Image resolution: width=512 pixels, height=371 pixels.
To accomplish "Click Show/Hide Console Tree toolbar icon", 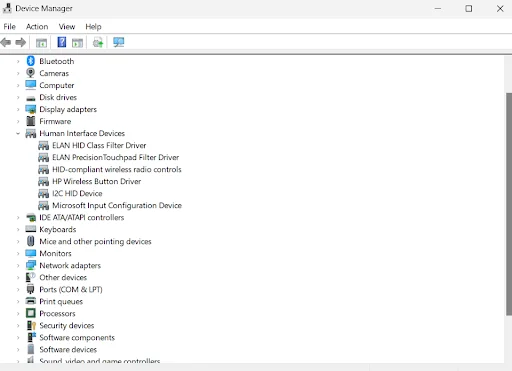I will tap(41, 43).
